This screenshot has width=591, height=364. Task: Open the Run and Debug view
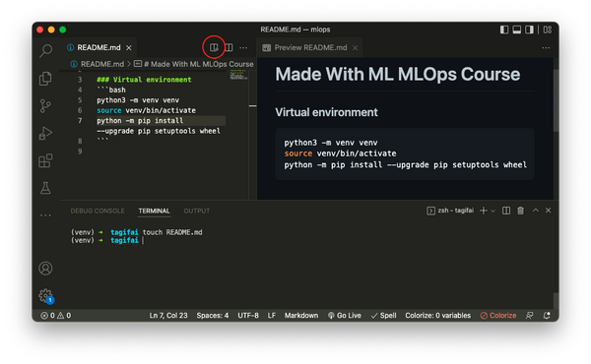tap(45, 133)
